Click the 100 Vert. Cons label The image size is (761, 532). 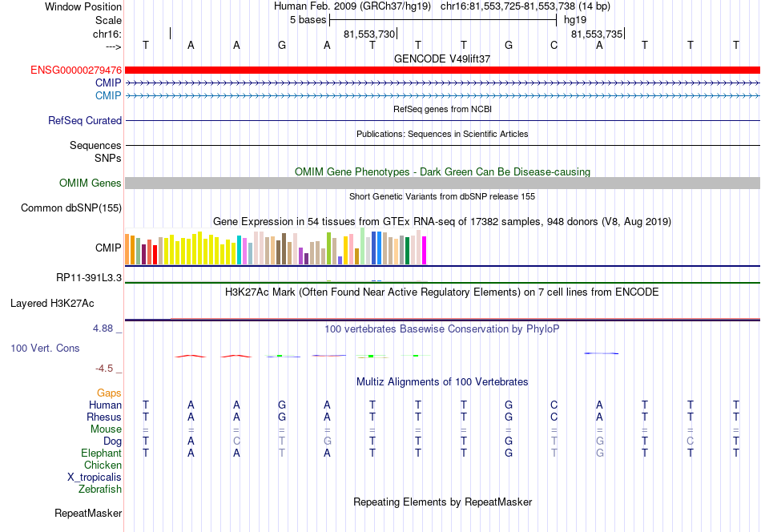pos(45,348)
